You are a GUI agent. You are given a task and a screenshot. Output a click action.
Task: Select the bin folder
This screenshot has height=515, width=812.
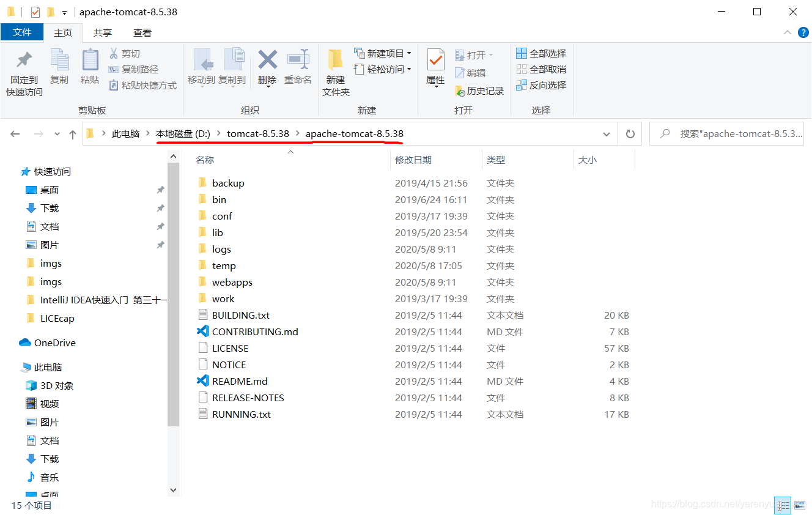click(x=219, y=199)
